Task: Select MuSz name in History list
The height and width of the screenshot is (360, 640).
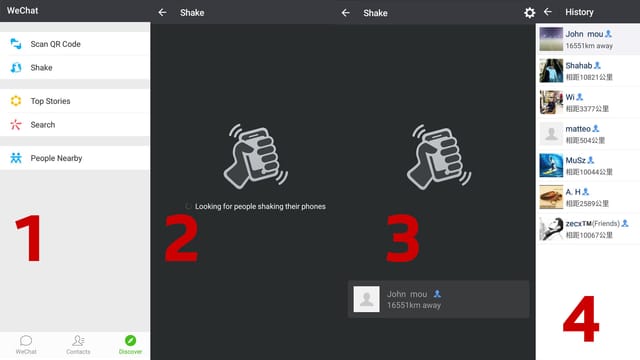Action: pos(576,160)
